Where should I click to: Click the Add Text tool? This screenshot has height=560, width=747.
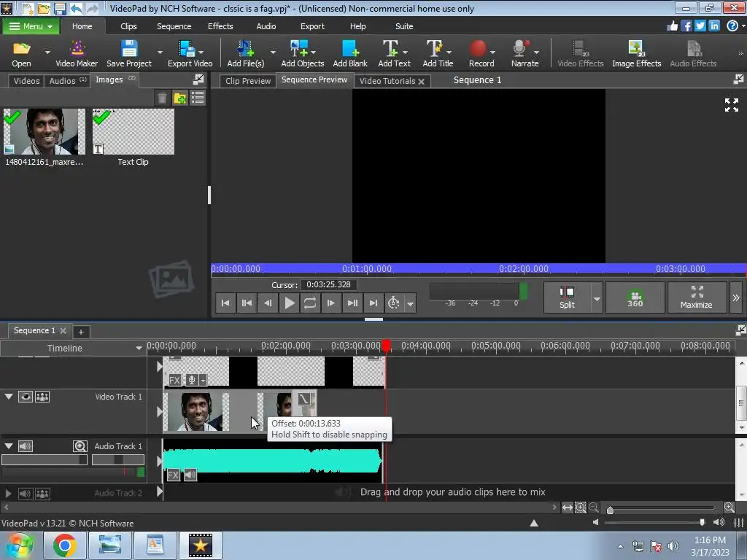click(x=394, y=53)
